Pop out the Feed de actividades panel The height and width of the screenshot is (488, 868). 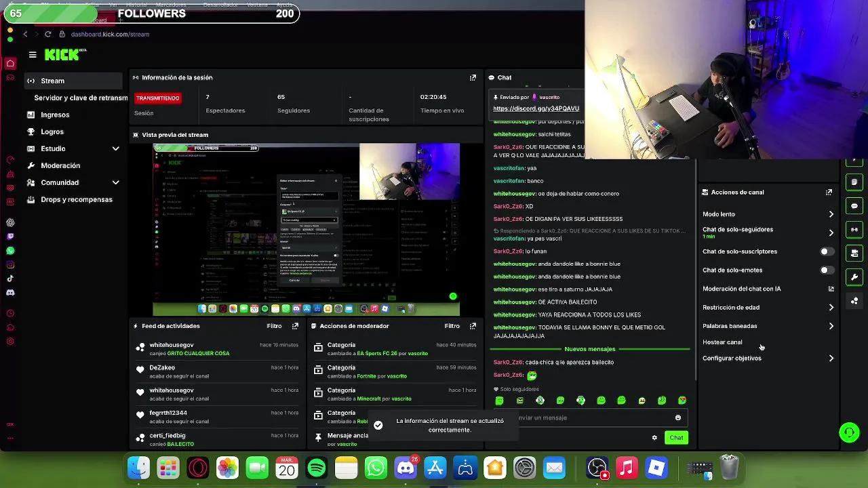point(295,326)
